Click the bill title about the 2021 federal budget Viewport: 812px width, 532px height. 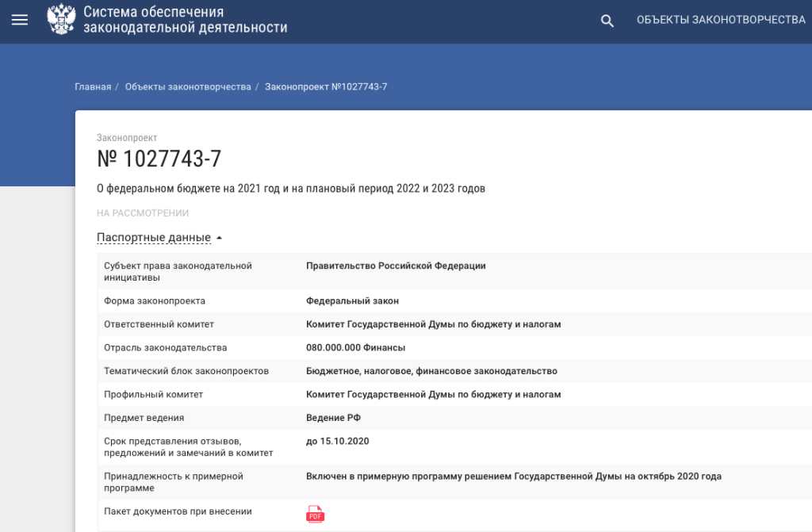(x=290, y=189)
